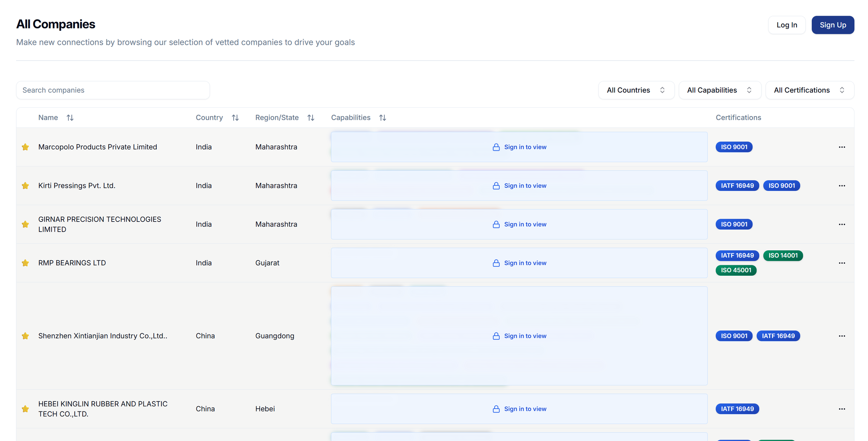Toggle favorite star for Kirti Pressings Pvt. Ltd.
This screenshot has width=868, height=441.
(25, 185)
